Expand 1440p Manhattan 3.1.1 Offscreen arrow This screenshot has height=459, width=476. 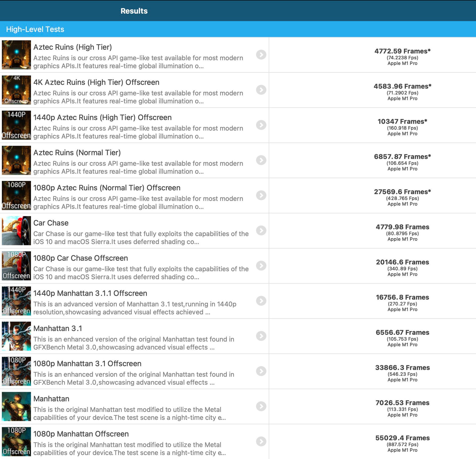[x=261, y=301]
